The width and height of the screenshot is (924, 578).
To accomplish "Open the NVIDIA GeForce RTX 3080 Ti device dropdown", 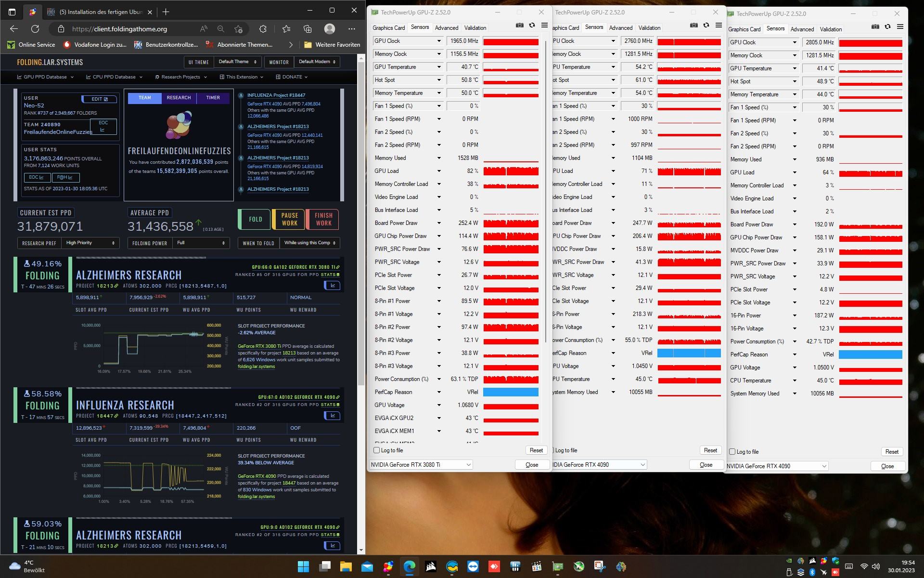I will [x=421, y=465].
